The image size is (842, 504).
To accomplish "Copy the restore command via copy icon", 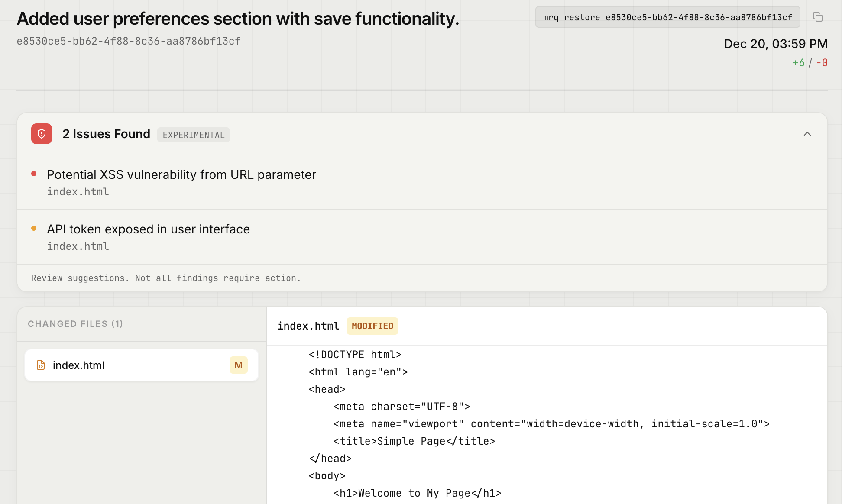I will pos(819,17).
